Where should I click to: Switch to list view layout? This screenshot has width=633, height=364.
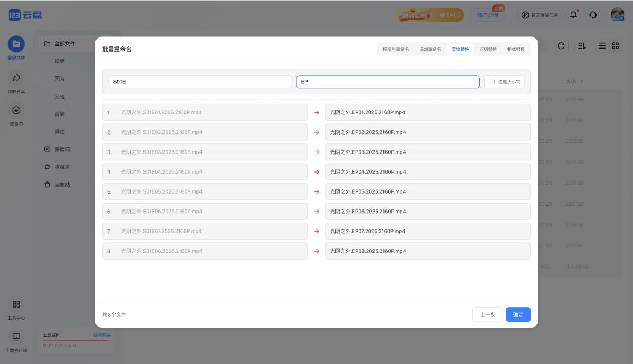(x=602, y=46)
